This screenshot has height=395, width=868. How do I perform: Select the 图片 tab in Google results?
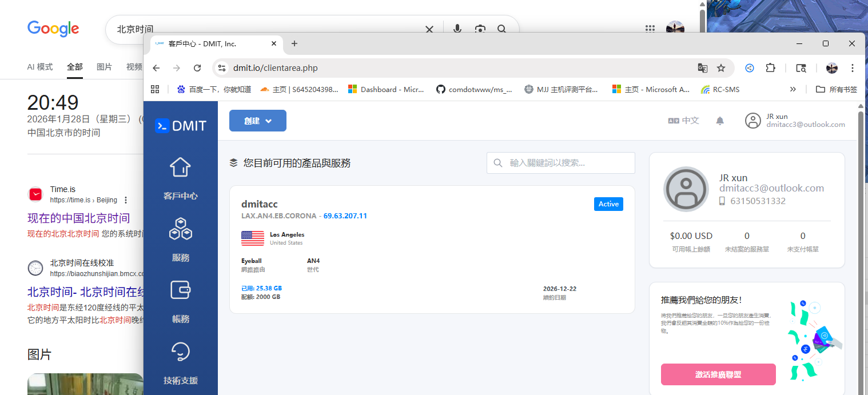tap(104, 67)
